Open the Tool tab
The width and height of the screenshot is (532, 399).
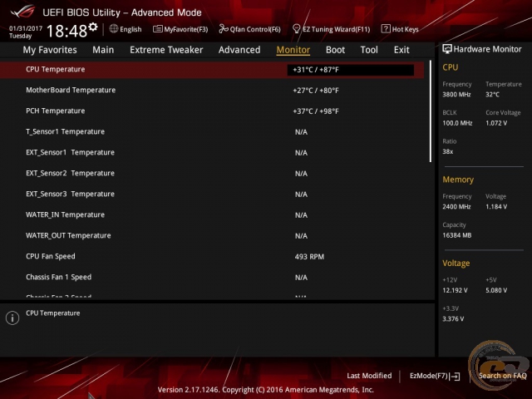pyautogui.click(x=369, y=50)
